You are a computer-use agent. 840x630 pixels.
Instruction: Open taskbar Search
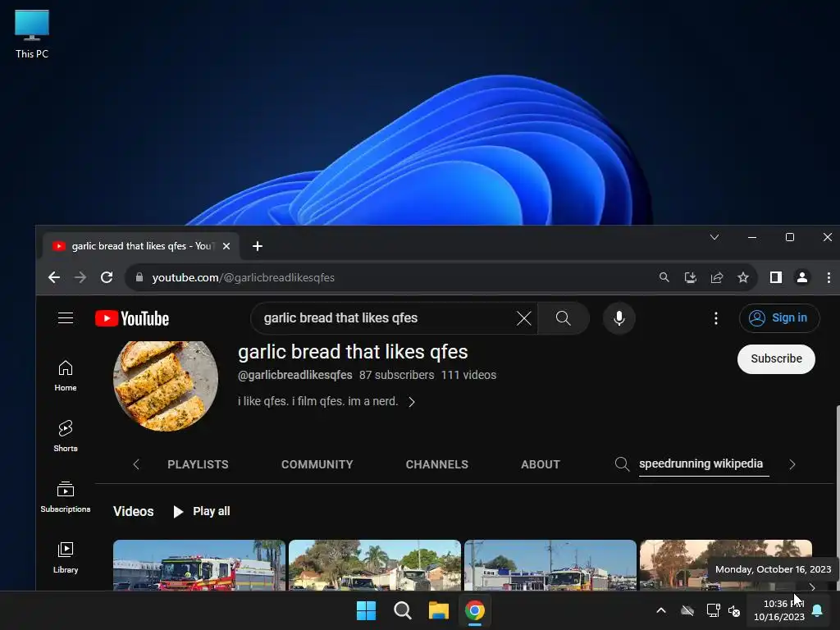402,610
